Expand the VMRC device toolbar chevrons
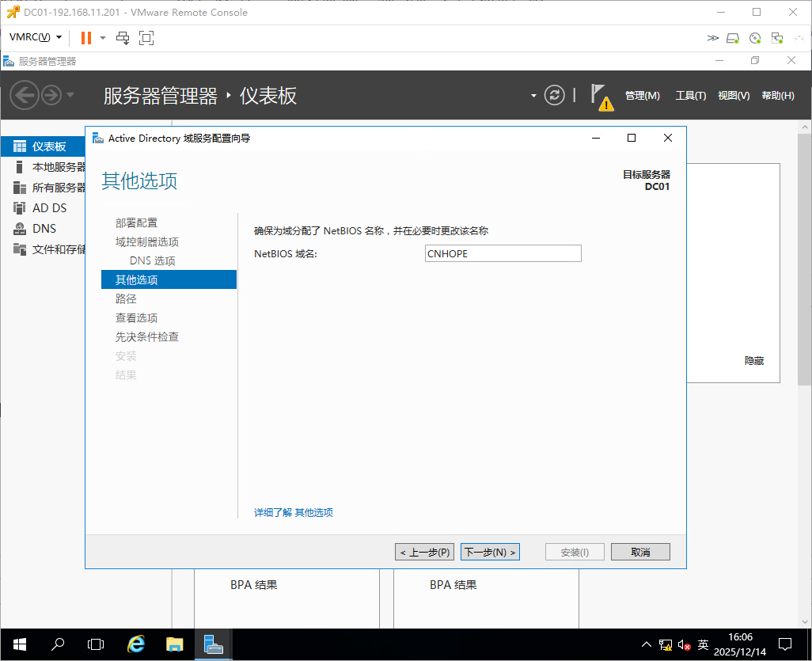 [x=713, y=38]
